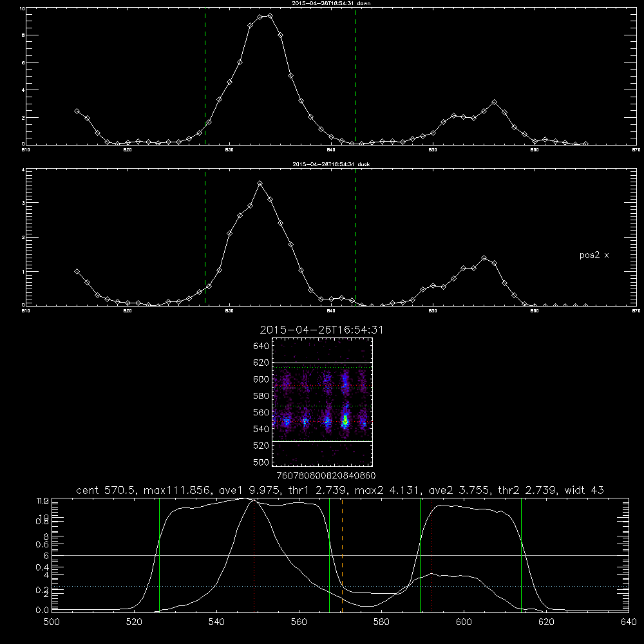Click the x-axis label '830' under dawn plot
This screenshot has height=644, width=644.
click(x=229, y=150)
